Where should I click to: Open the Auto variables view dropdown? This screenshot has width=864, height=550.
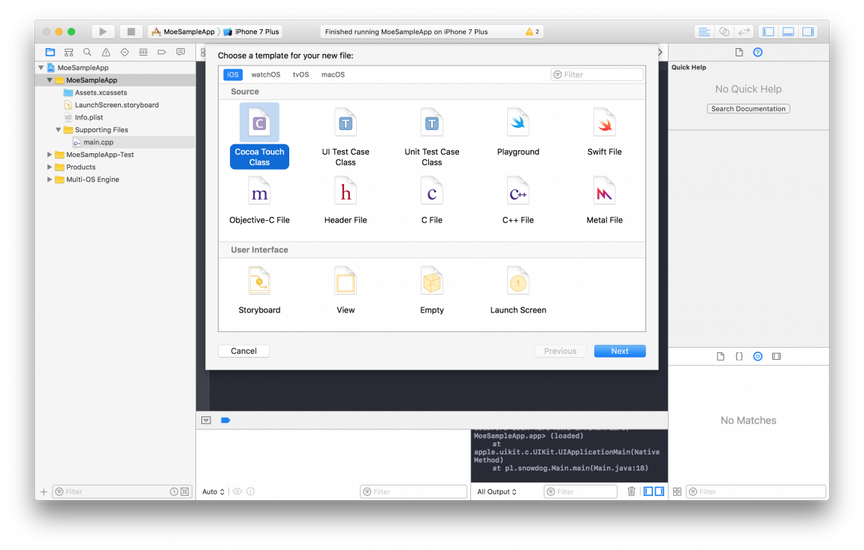tap(213, 492)
